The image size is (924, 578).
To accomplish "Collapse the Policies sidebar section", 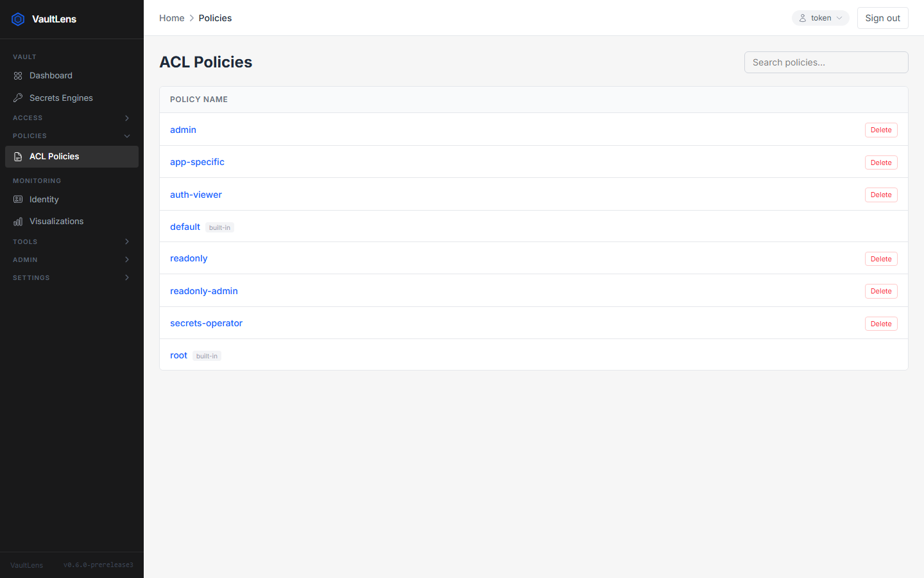I will click(x=72, y=136).
